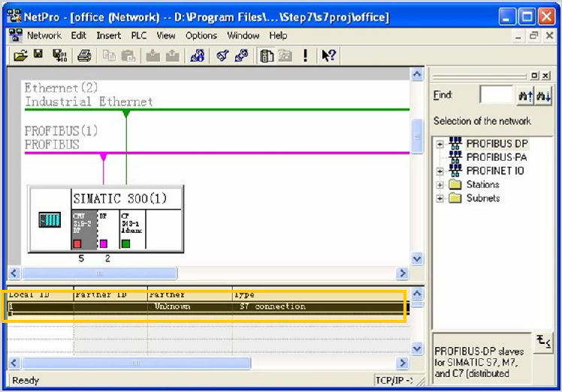The image size is (562, 392).
Task: Click the network station configuration icon
Action: coord(198,56)
